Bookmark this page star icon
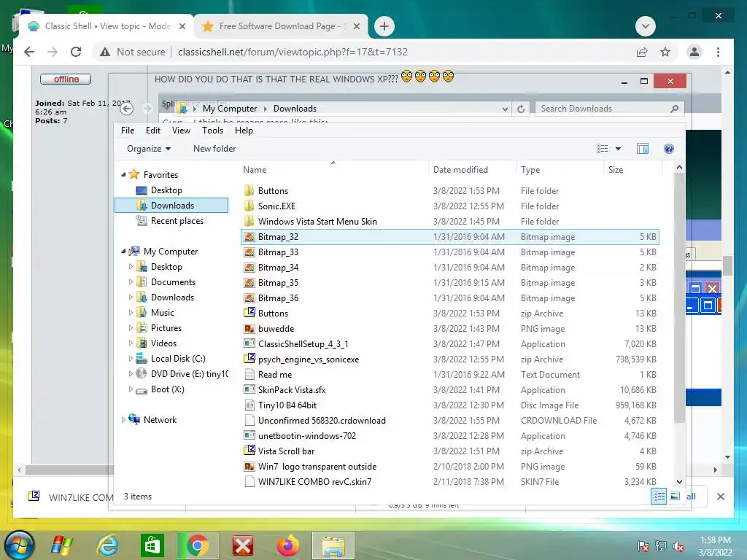Screen dimensions: 747x560 point(665,52)
